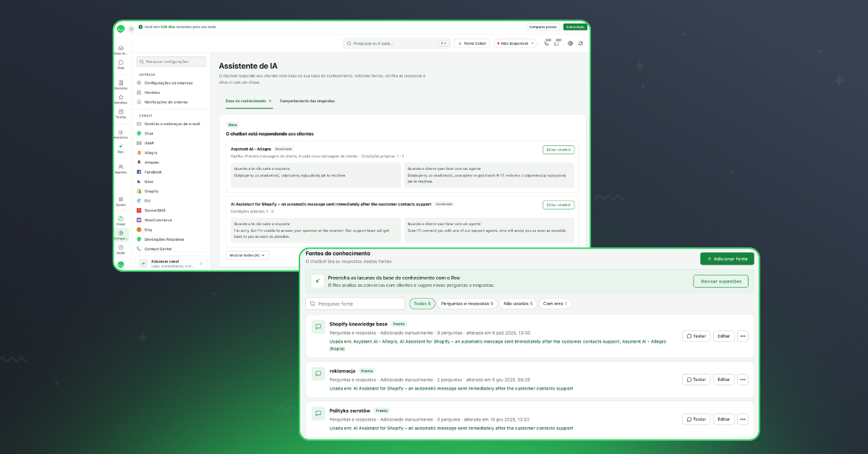Go to Contatos in the left rail
Viewport: 868px width, 454px height.
pos(121,84)
